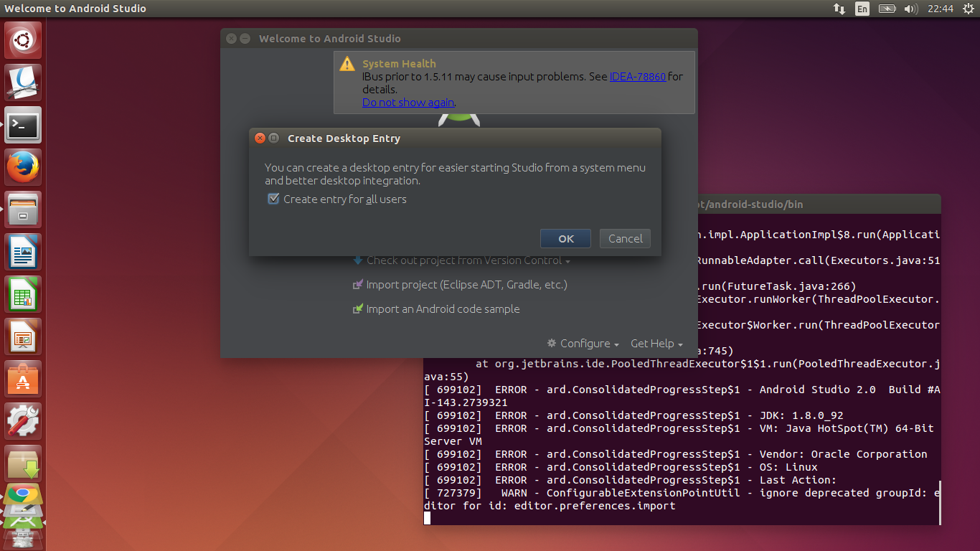980x551 pixels.
Task: Open the system session gear menu
Action: [969, 9]
